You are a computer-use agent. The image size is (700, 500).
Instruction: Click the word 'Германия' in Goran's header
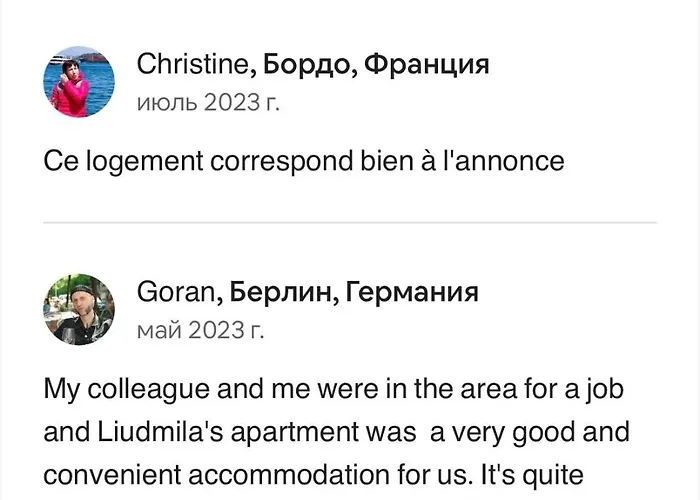tap(412, 292)
